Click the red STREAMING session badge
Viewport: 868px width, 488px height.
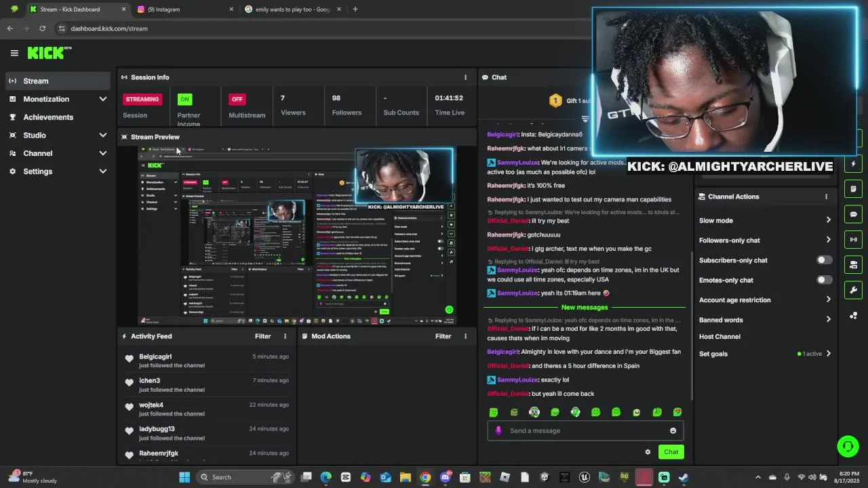(x=142, y=99)
